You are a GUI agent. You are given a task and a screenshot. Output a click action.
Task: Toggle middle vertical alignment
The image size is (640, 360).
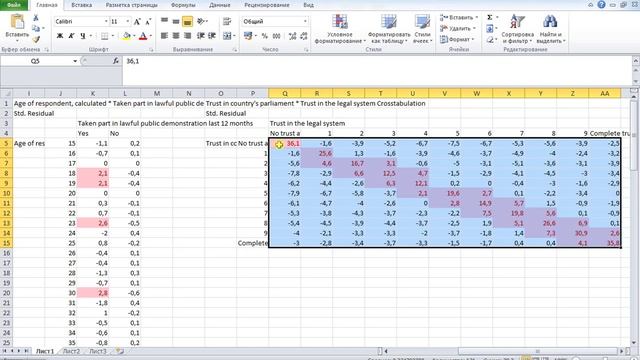click(176, 21)
